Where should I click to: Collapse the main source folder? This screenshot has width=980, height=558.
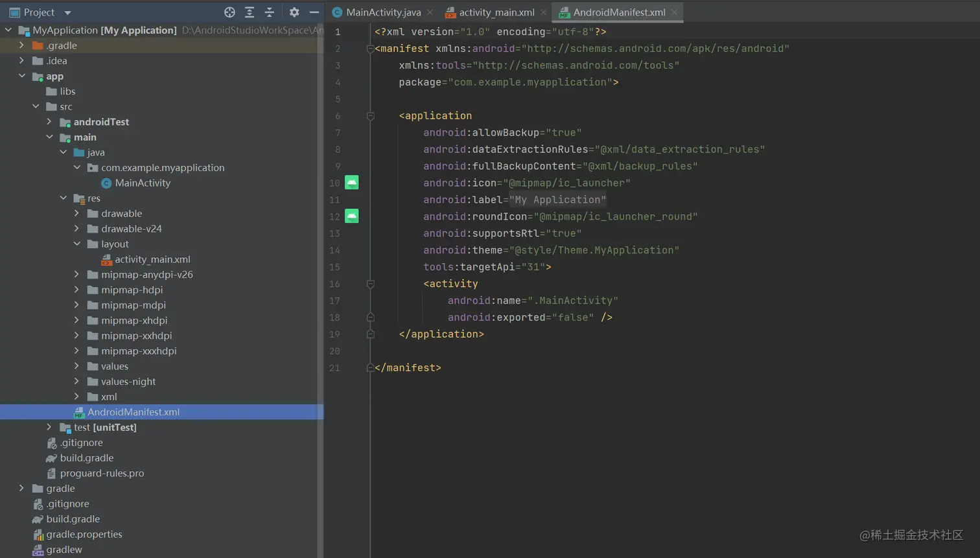(49, 137)
